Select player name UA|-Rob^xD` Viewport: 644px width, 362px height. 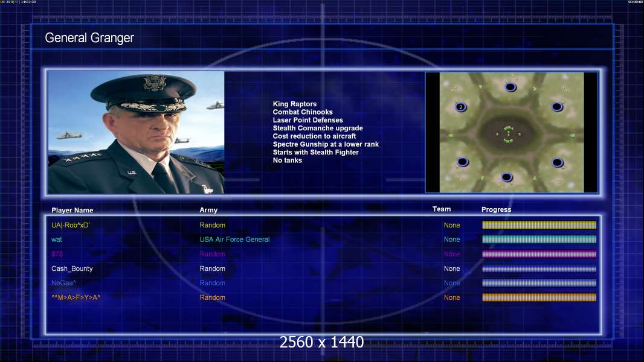tap(70, 225)
